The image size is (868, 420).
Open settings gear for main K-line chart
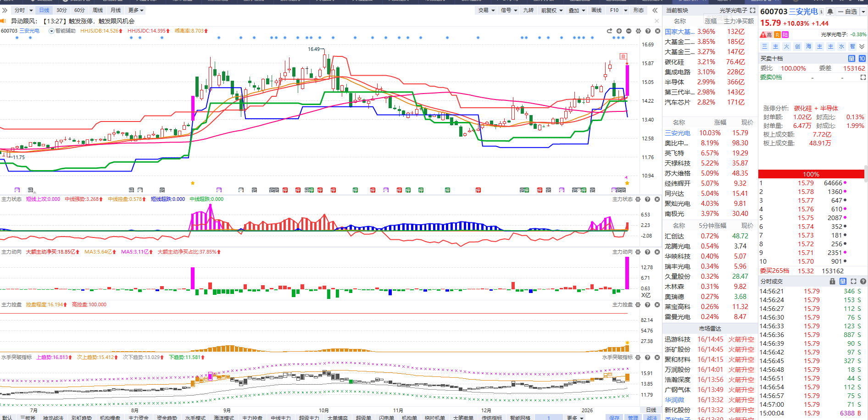tap(638, 31)
